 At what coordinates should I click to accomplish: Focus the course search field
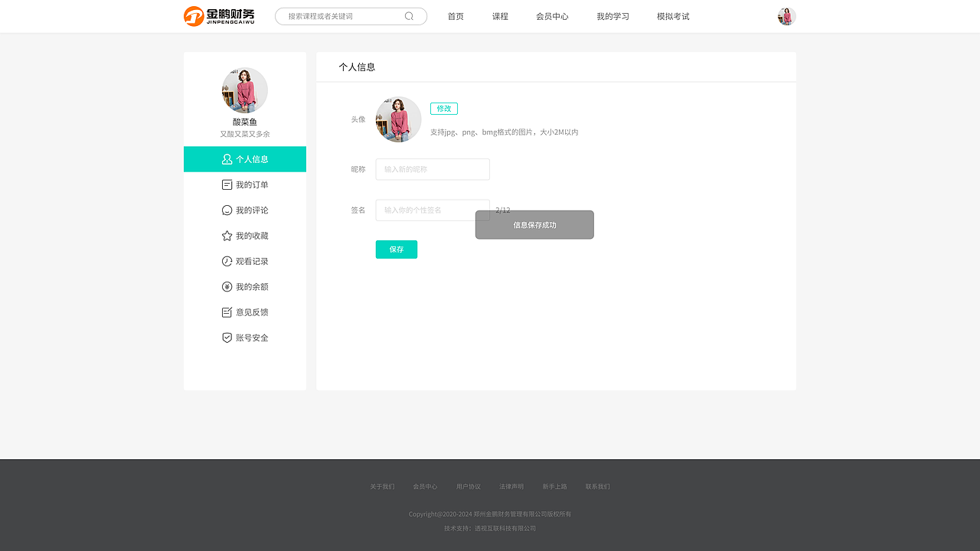point(351,16)
